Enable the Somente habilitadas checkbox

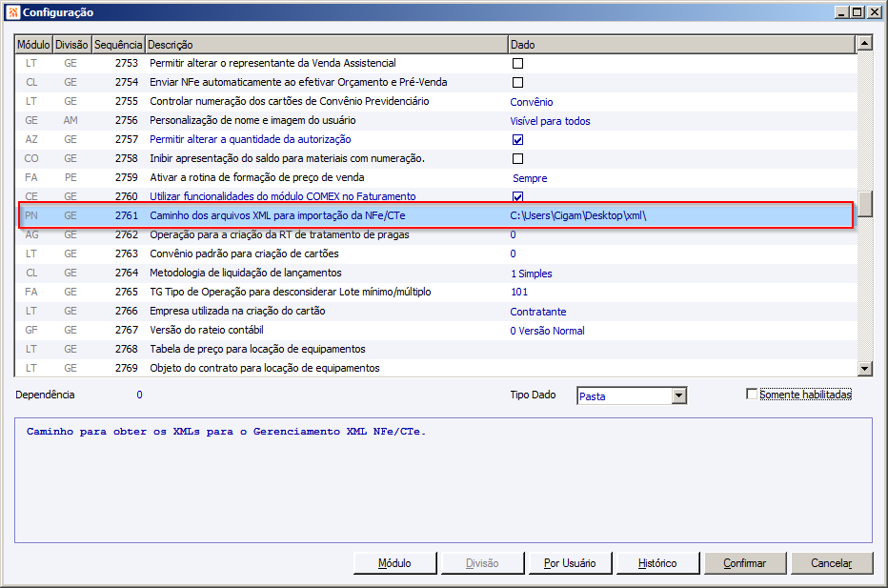(752, 394)
